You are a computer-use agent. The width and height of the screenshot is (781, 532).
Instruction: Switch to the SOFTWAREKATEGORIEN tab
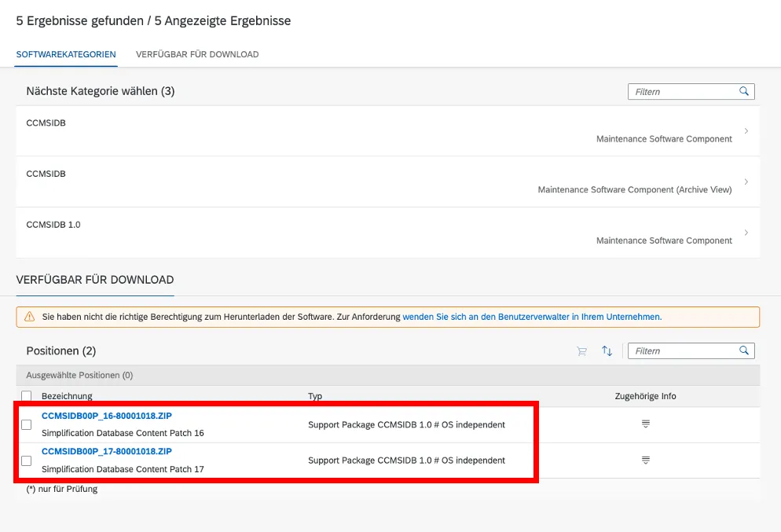(66, 54)
